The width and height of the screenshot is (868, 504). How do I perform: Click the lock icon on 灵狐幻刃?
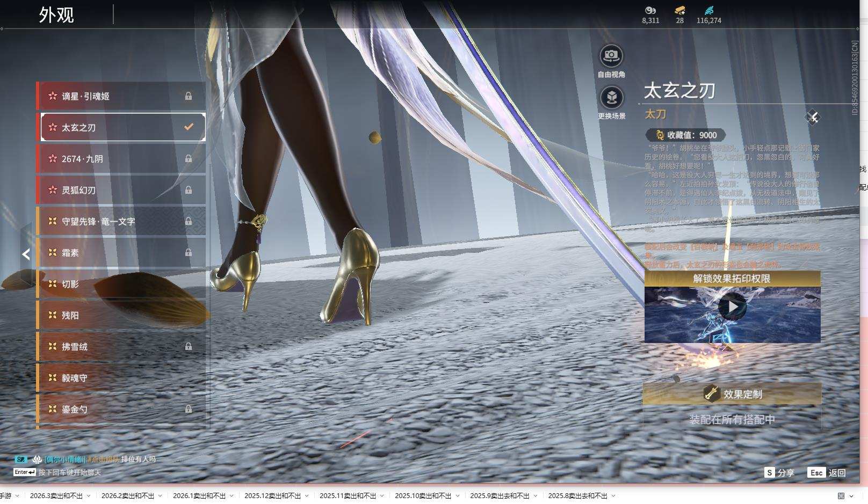click(x=189, y=190)
